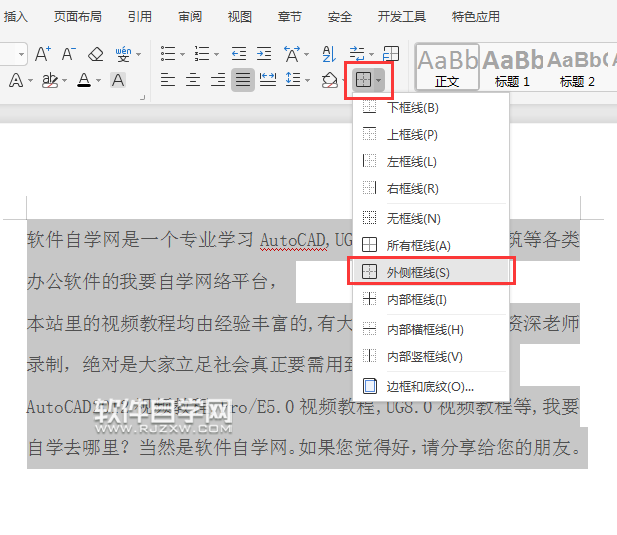Image resolution: width=617 pixels, height=535 pixels.
Task: Decrease paragraph indent
Action: tap(239, 54)
